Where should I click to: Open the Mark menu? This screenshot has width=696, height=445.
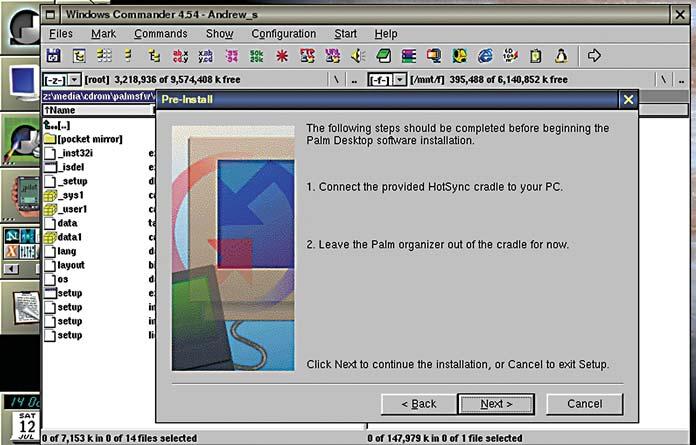[103, 34]
